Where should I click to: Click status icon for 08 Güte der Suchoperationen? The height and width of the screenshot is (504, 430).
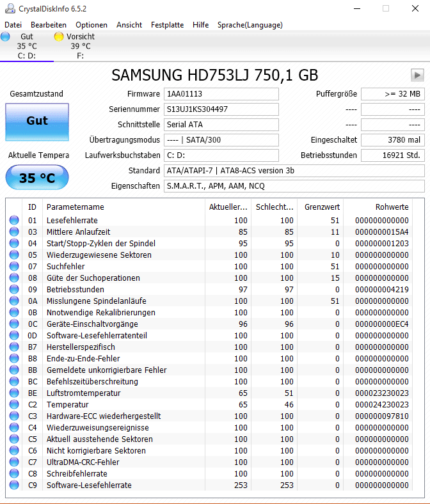point(14,278)
